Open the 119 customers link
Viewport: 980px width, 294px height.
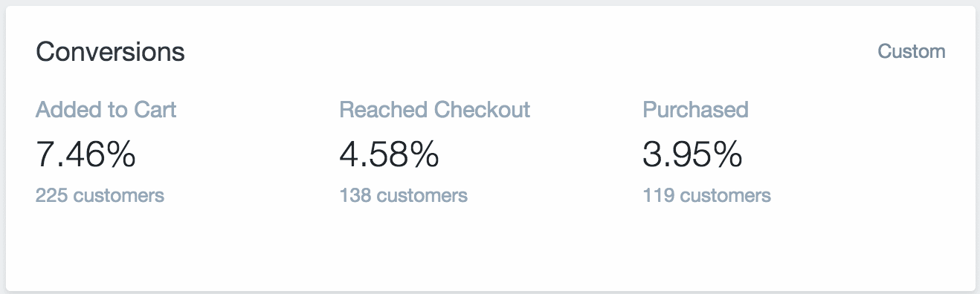point(706,196)
